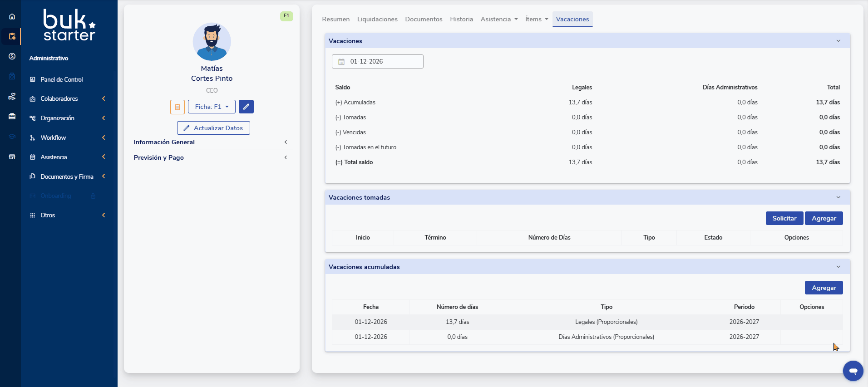Collapse the Vacaciones tomadas panel
This screenshot has width=868, height=387.
(x=838, y=197)
